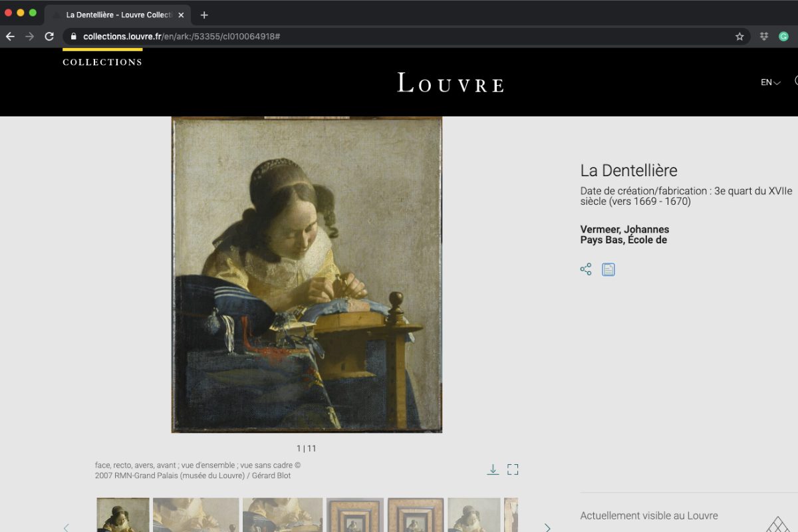
Task: Reload the Louvre collections page
Action: (49, 37)
